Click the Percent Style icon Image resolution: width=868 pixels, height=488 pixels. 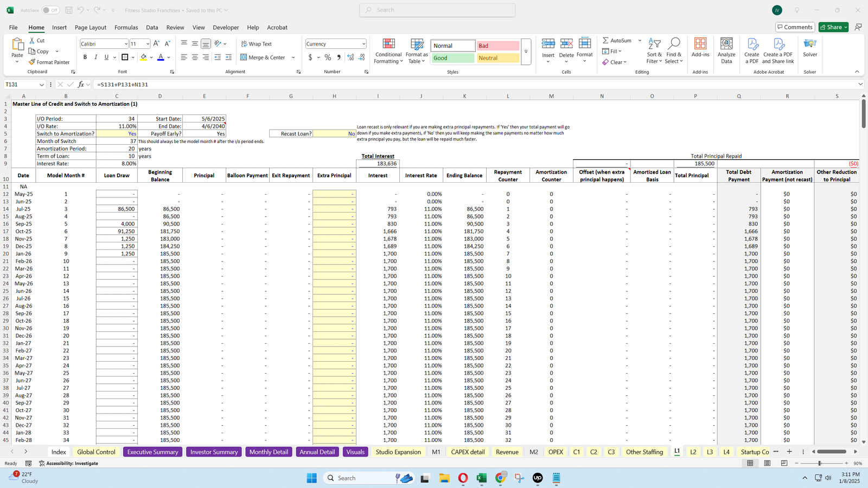328,57
